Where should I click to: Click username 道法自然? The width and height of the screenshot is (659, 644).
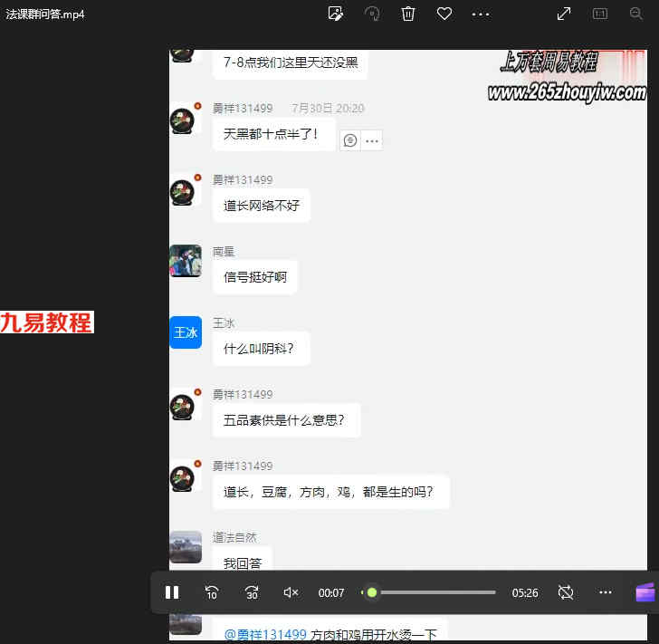[x=234, y=538]
